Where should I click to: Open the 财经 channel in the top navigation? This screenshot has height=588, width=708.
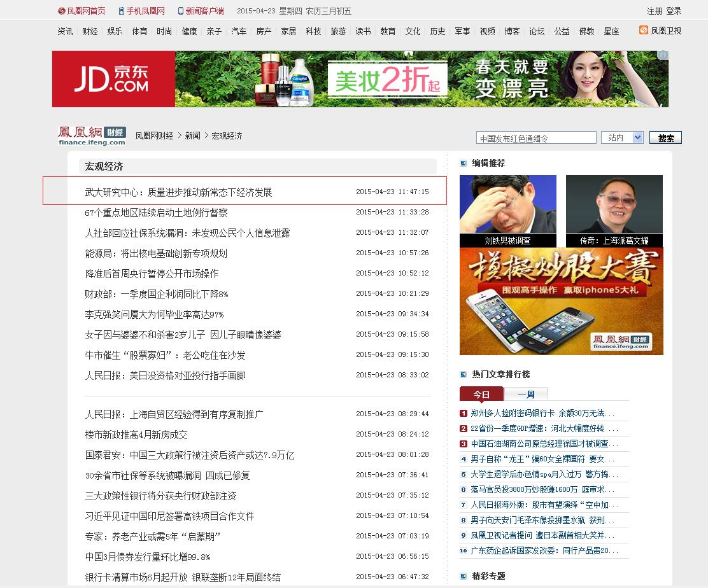[90, 31]
